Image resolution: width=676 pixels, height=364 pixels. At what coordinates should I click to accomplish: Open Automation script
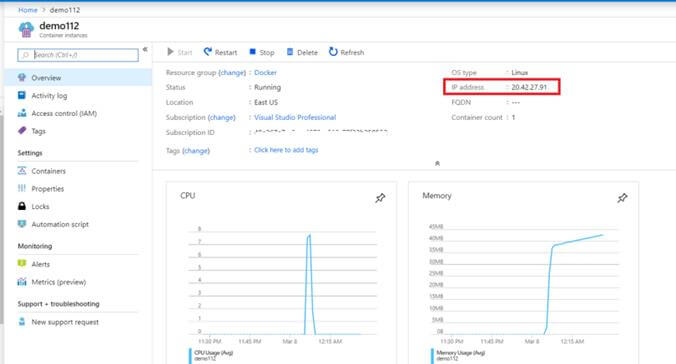coord(60,224)
